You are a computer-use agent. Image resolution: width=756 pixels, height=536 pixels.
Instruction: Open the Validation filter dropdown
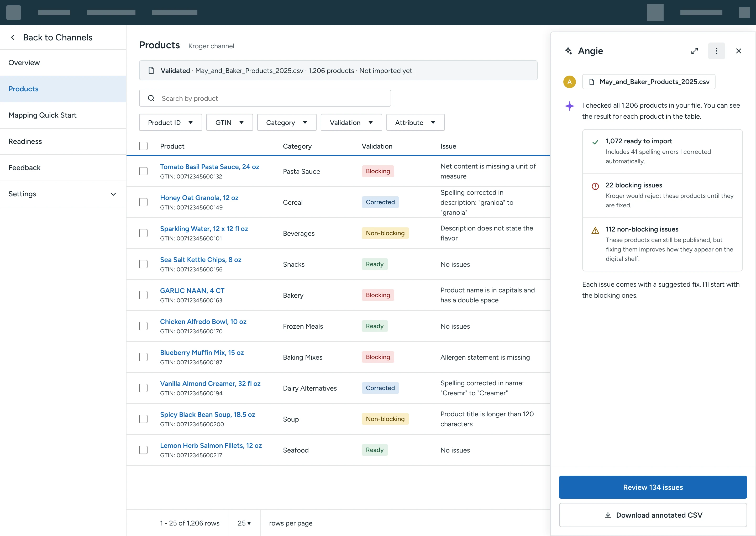351,122
